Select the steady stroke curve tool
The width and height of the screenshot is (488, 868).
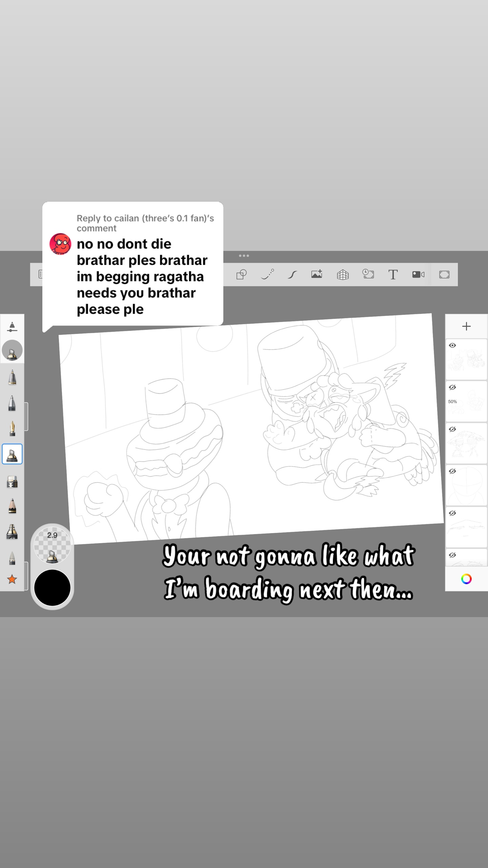coord(292,274)
